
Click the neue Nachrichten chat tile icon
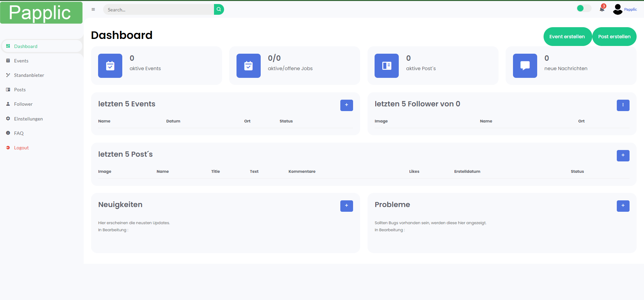(525, 66)
